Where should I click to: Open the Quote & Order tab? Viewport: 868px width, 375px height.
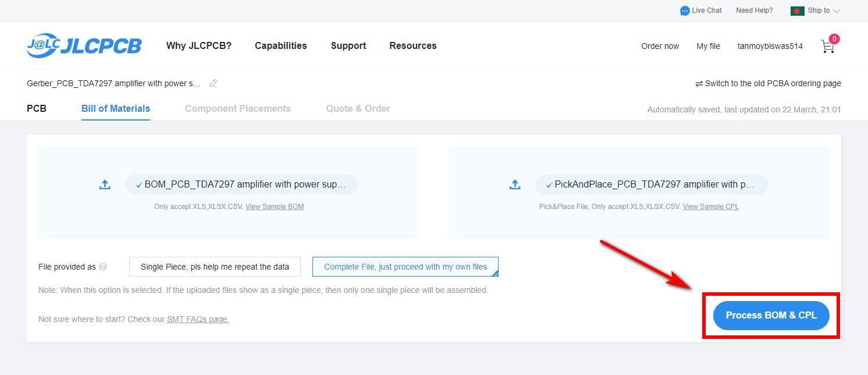pos(358,108)
